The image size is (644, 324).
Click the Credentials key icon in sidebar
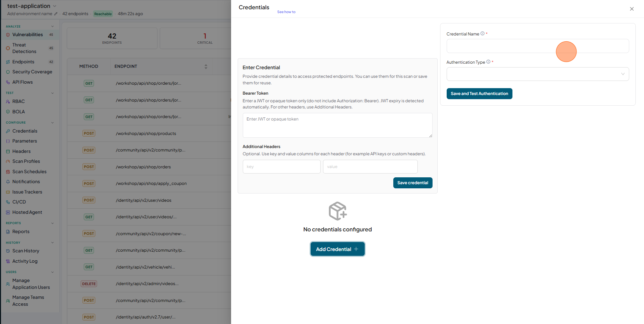[x=8, y=131]
